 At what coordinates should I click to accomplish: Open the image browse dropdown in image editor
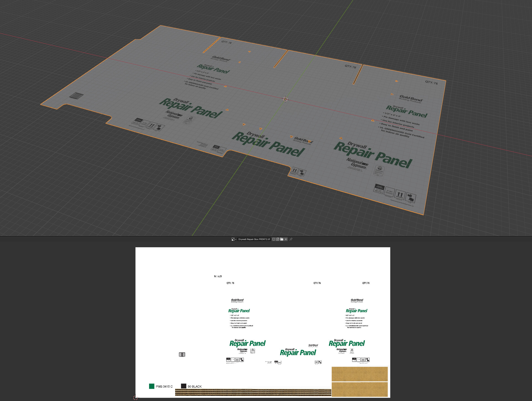(x=234, y=239)
